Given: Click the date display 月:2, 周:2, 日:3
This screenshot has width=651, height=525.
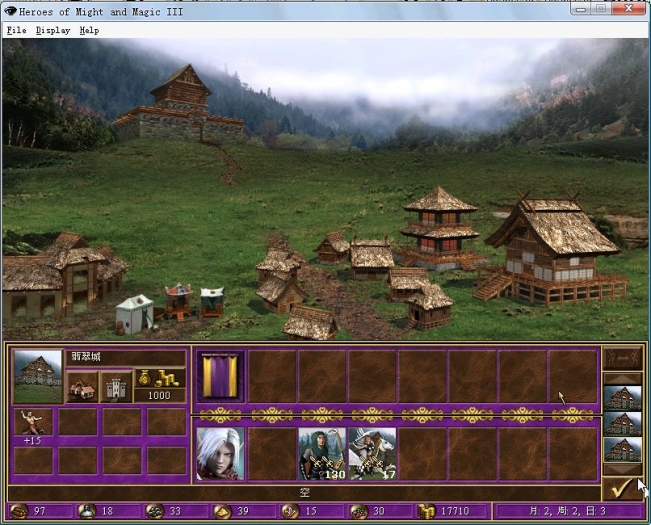Looking at the screenshot, I should point(568,511).
